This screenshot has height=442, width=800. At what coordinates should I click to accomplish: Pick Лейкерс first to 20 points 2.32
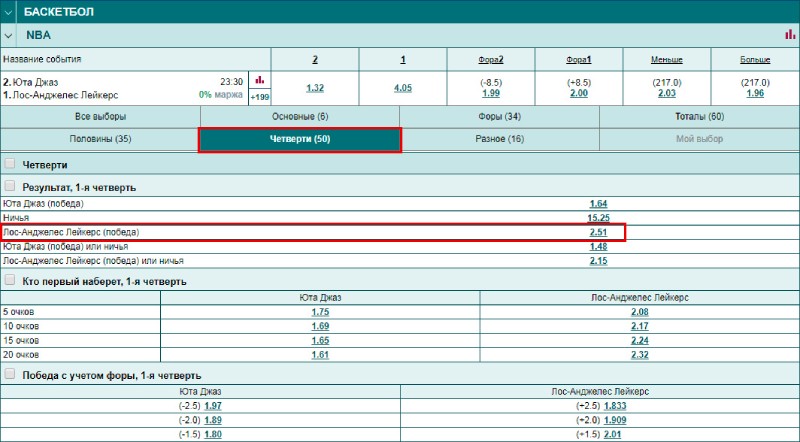click(x=639, y=355)
